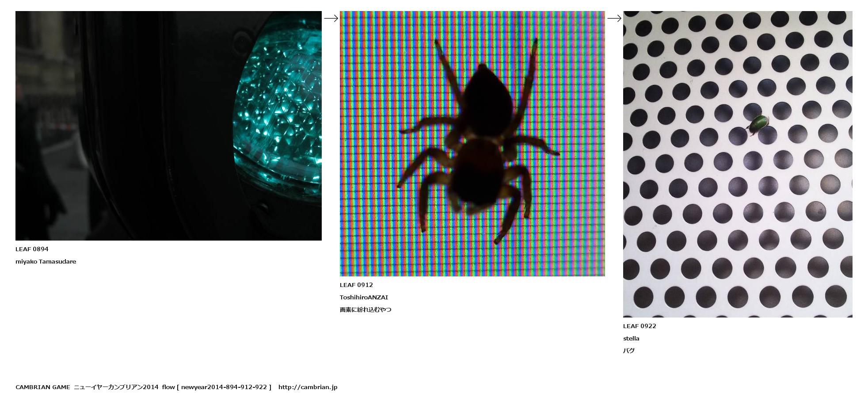Click the arrow after the traffic light photo
The height and width of the screenshot is (398, 868).
331,18
